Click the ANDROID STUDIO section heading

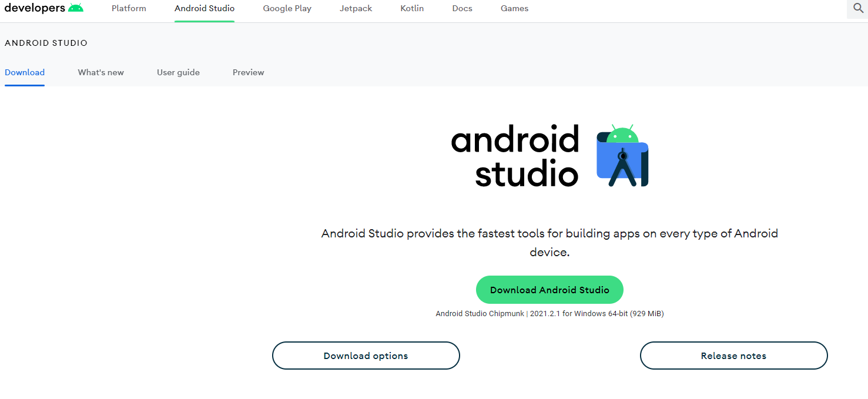click(x=46, y=43)
